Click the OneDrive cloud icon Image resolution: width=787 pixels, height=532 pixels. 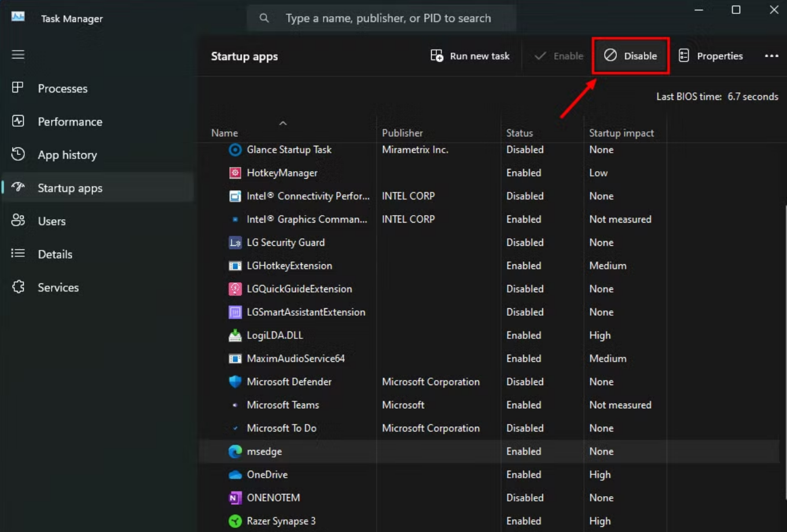tap(235, 475)
